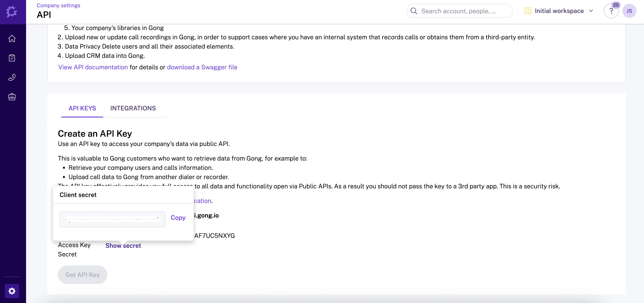Open the to-do clipboard icon in the sidebar
This screenshot has height=303, width=644.
[12, 58]
